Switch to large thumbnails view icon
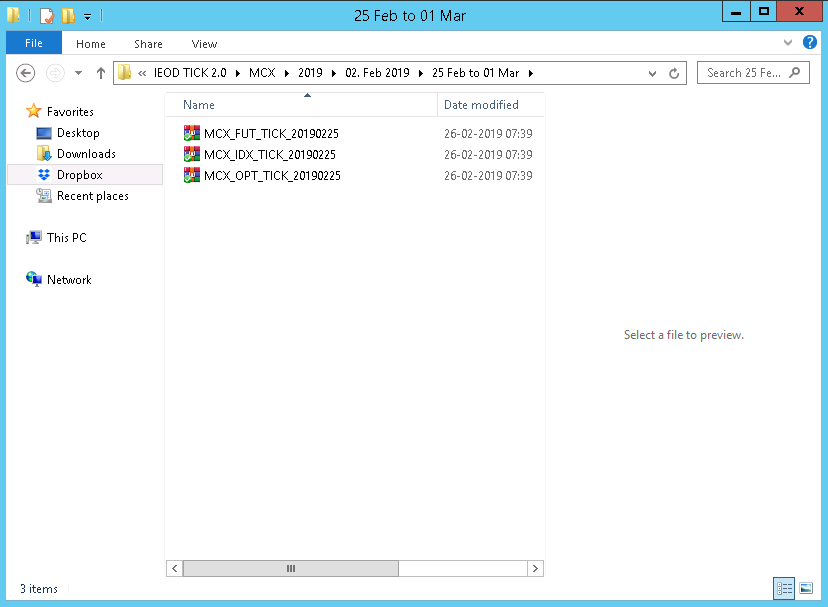Image resolution: width=828 pixels, height=607 pixels. [806, 588]
